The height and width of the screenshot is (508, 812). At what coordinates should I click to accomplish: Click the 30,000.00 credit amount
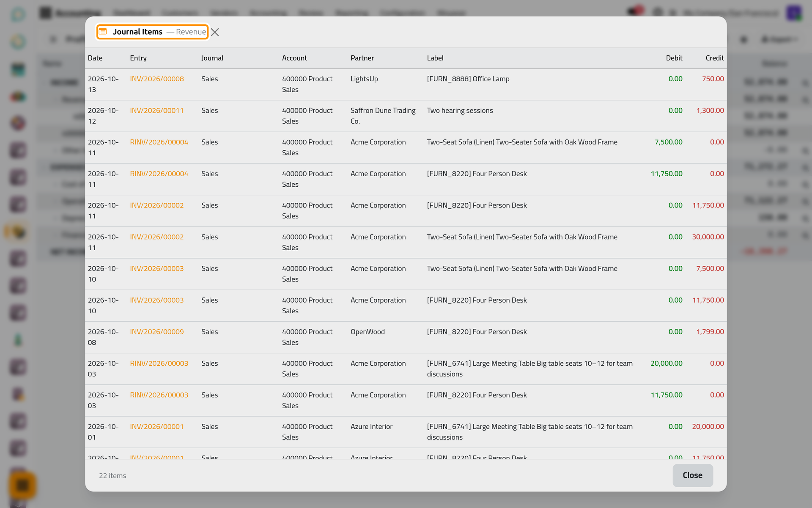pos(708,237)
